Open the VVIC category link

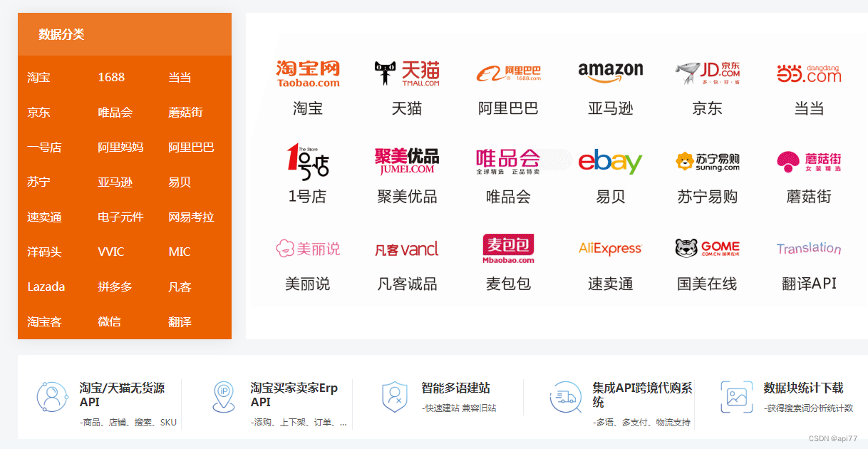[x=111, y=252]
